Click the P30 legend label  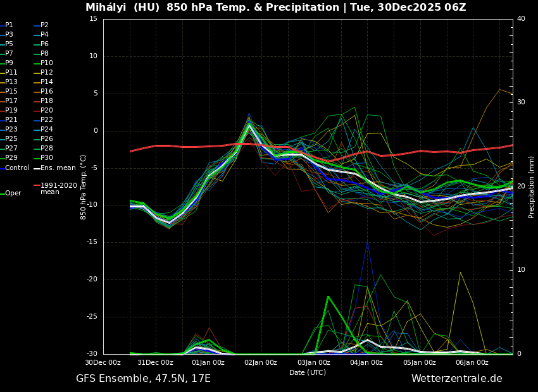pyautogui.click(x=46, y=158)
